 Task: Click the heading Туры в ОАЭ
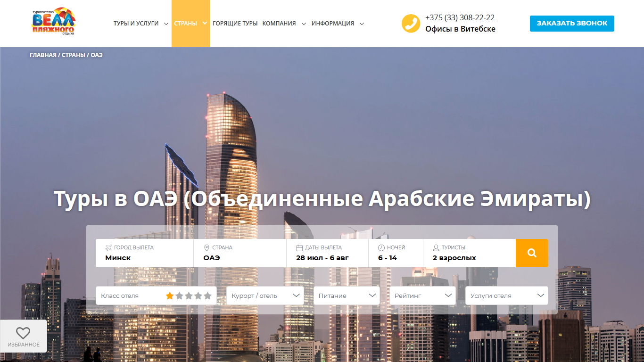pyautogui.click(x=322, y=198)
